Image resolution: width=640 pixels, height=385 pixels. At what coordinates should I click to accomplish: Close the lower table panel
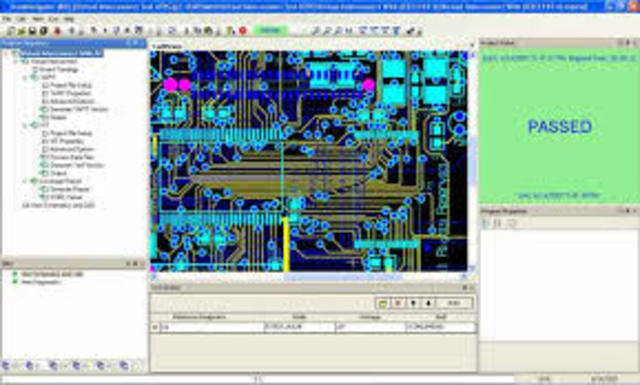coord(472,287)
